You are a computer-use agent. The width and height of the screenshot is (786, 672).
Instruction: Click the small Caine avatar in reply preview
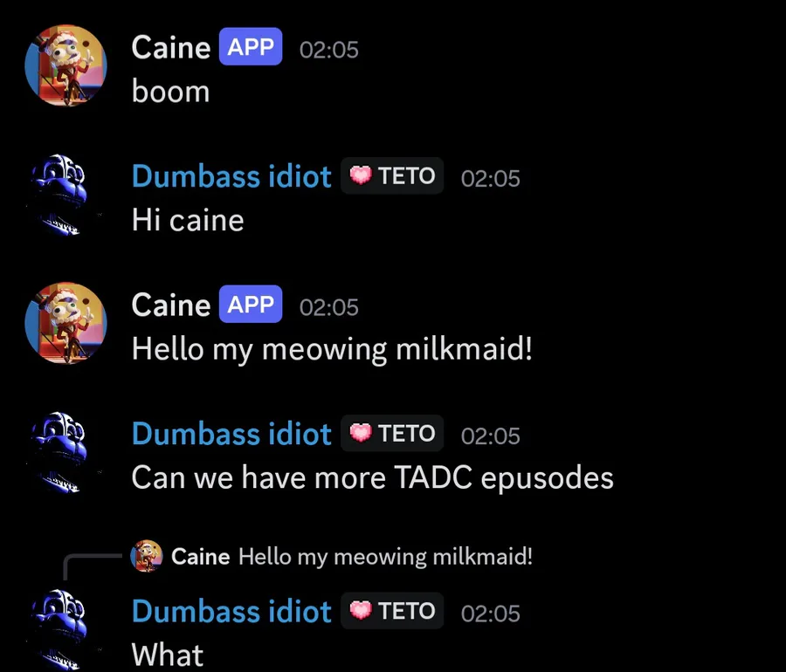pyautogui.click(x=147, y=556)
